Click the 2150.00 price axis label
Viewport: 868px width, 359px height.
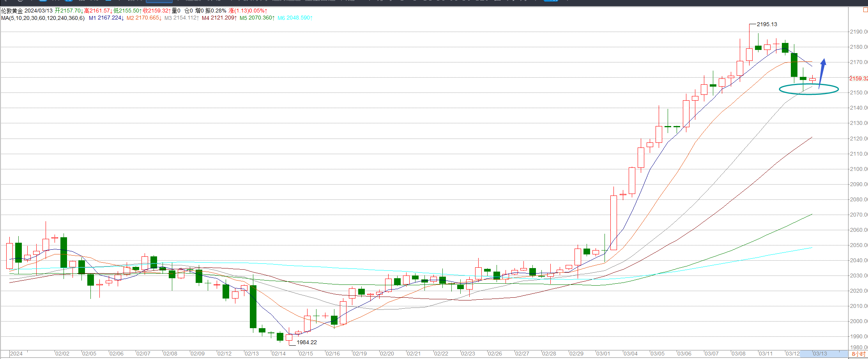point(858,92)
